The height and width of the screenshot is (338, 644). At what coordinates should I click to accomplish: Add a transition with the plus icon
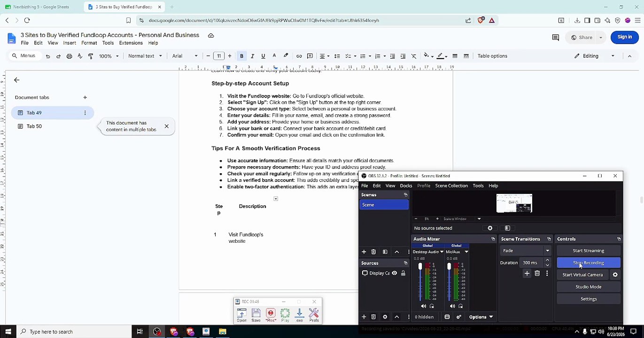tap(527, 274)
